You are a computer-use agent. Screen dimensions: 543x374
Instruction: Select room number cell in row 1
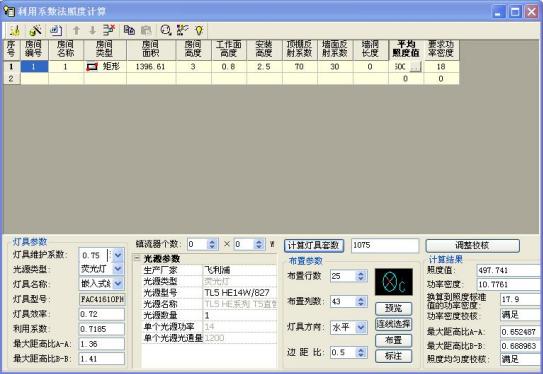[x=34, y=66]
